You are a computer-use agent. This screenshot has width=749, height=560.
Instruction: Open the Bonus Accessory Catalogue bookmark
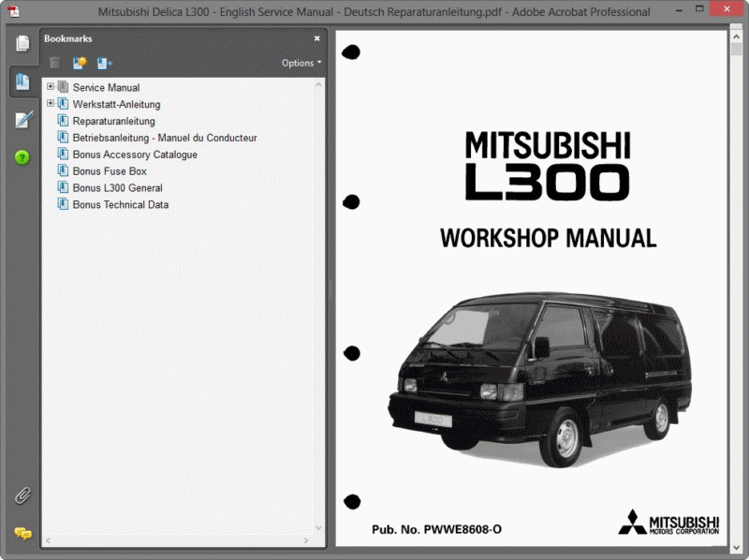(135, 155)
